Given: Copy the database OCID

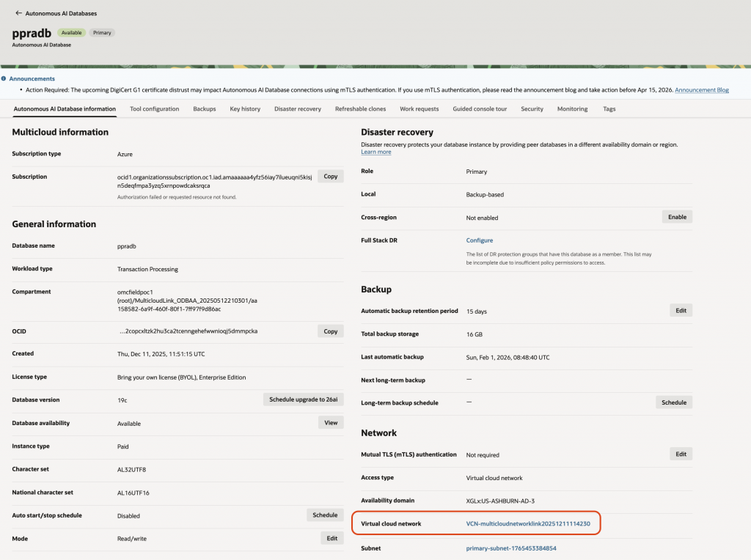Looking at the screenshot, I should pyautogui.click(x=330, y=331).
